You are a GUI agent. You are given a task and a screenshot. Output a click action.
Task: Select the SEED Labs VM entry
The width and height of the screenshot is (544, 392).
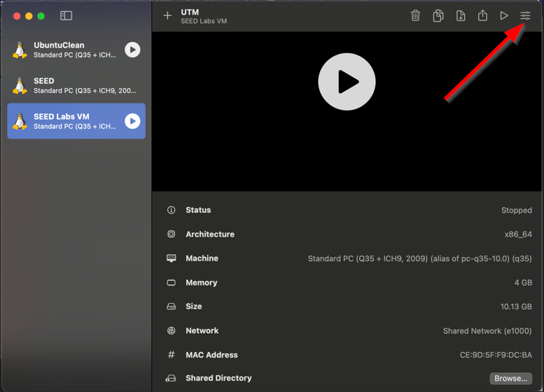[76, 121]
